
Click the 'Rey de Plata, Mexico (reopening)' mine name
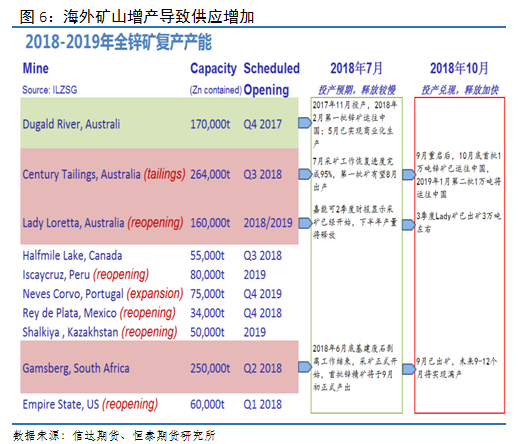point(99,313)
